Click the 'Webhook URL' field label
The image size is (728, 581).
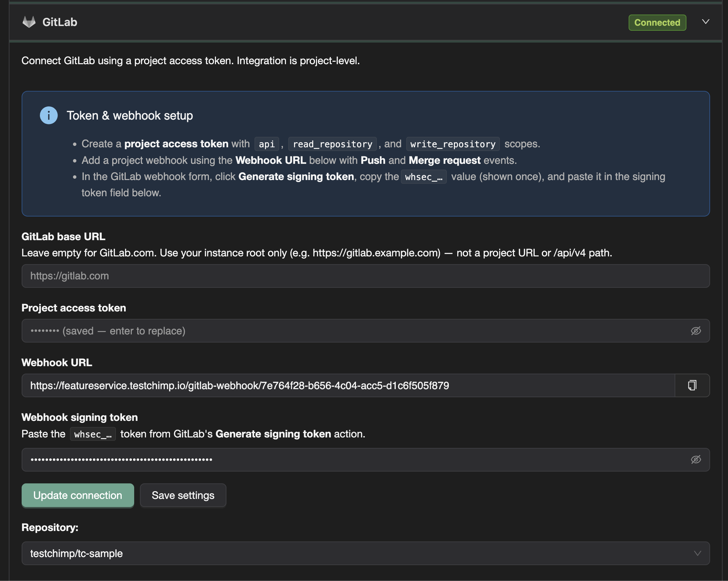(57, 362)
